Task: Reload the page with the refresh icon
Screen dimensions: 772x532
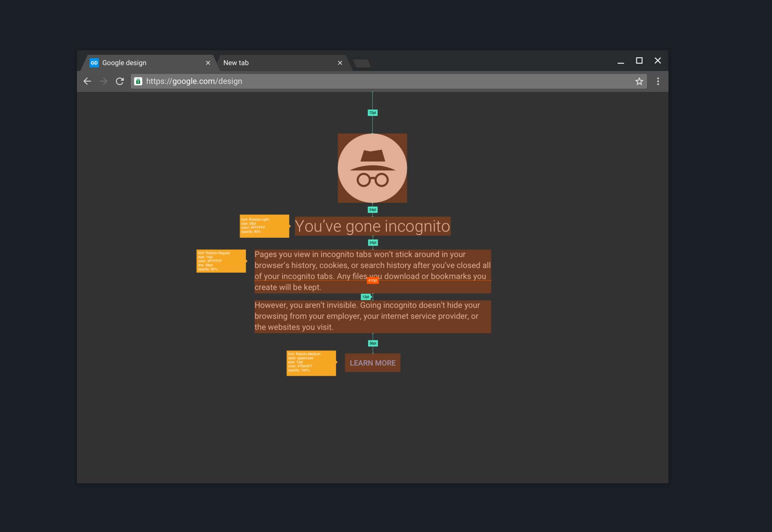Action: (120, 81)
